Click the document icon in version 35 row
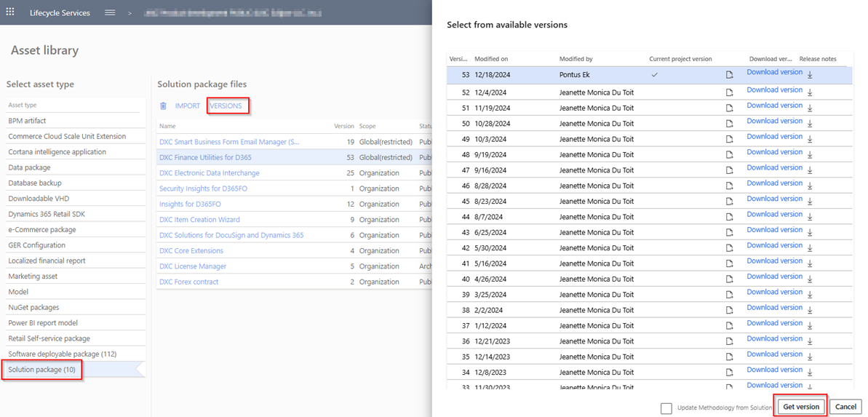 [x=730, y=357]
